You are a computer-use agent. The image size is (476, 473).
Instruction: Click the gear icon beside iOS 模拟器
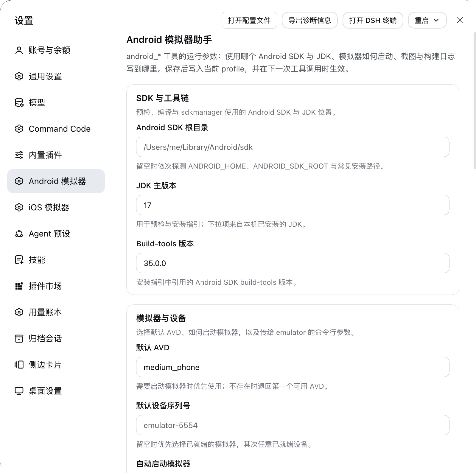pyautogui.click(x=19, y=208)
